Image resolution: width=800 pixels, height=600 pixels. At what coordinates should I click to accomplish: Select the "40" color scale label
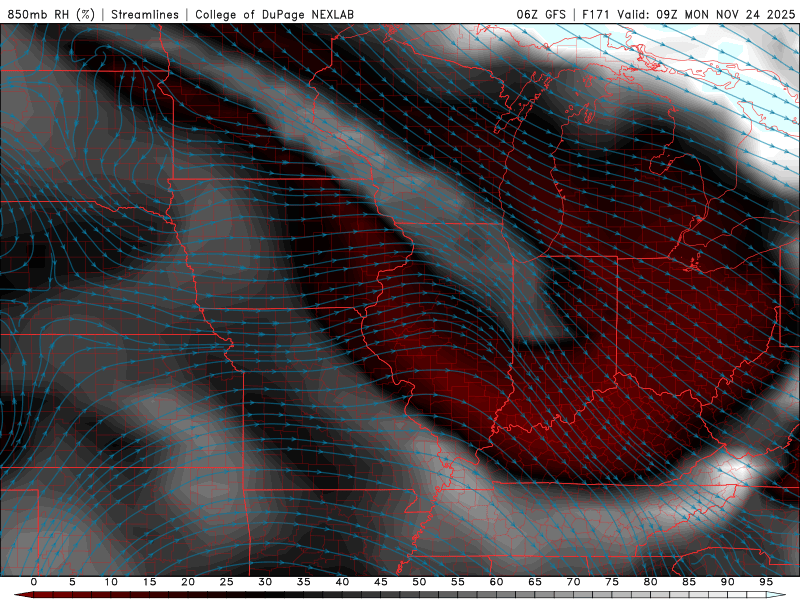pyautogui.click(x=342, y=582)
